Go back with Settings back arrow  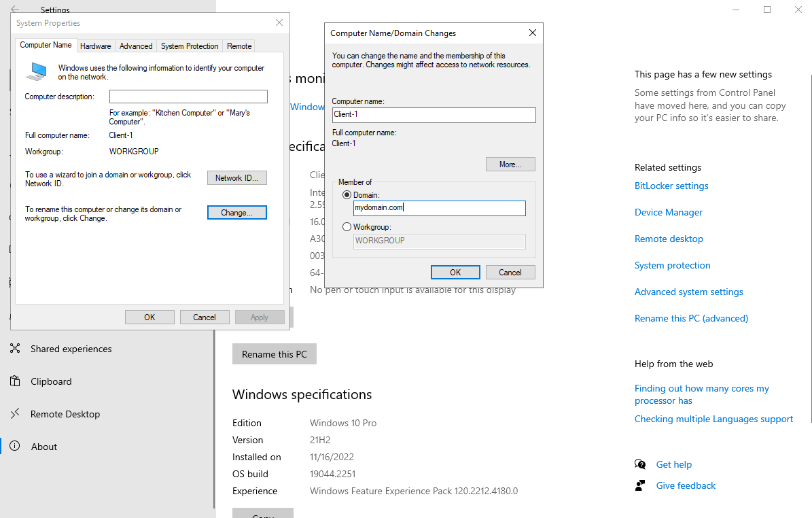(x=15, y=10)
